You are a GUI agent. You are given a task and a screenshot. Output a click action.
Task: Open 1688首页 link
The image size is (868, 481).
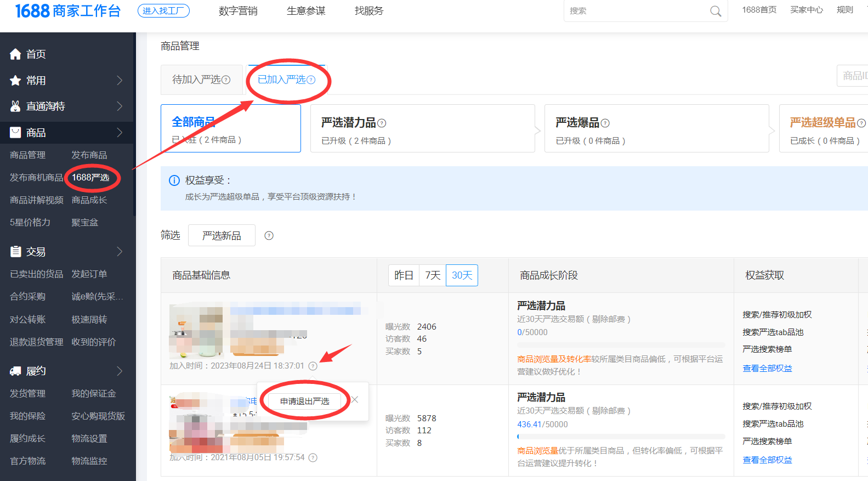759,10
